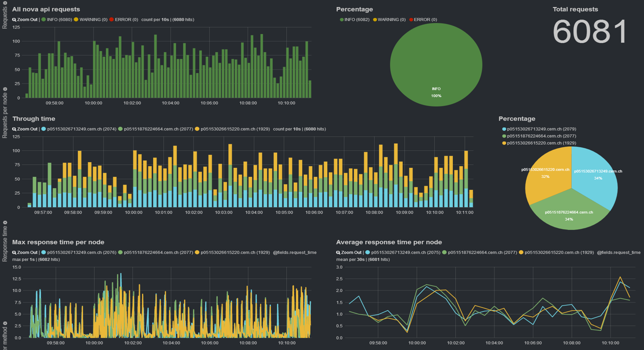Click the Zoom Out magnifier on Average response time per node

(x=350, y=253)
